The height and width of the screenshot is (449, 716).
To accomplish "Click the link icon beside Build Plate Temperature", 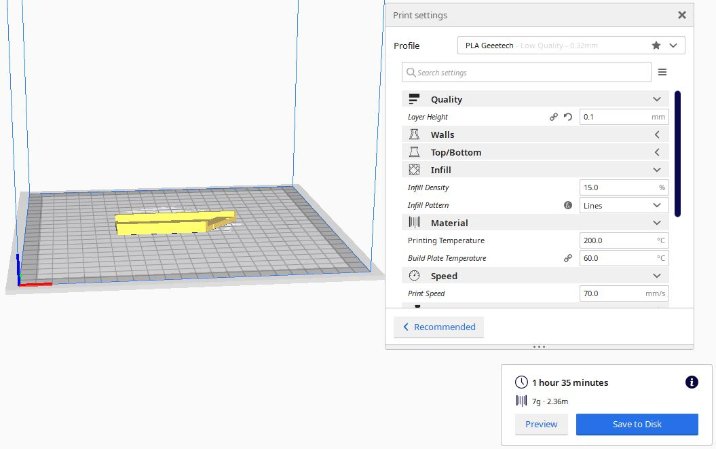I will (567, 258).
